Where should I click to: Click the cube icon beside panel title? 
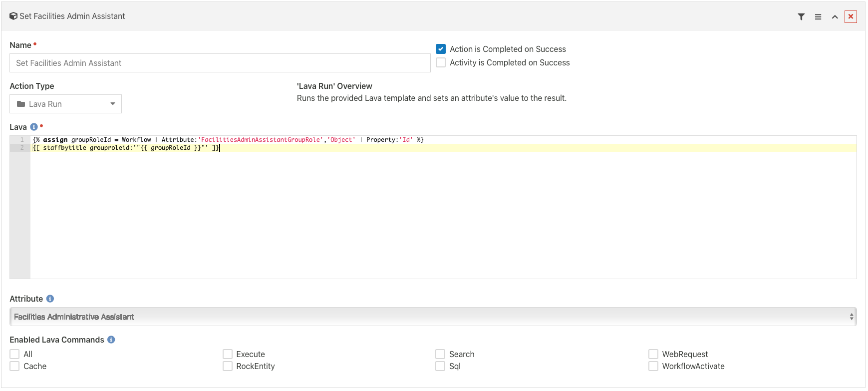pos(13,16)
